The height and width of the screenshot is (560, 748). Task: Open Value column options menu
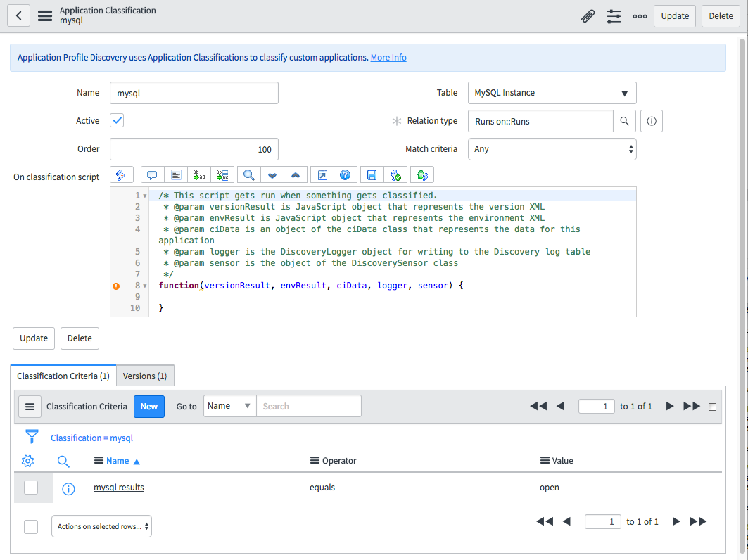point(545,460)
